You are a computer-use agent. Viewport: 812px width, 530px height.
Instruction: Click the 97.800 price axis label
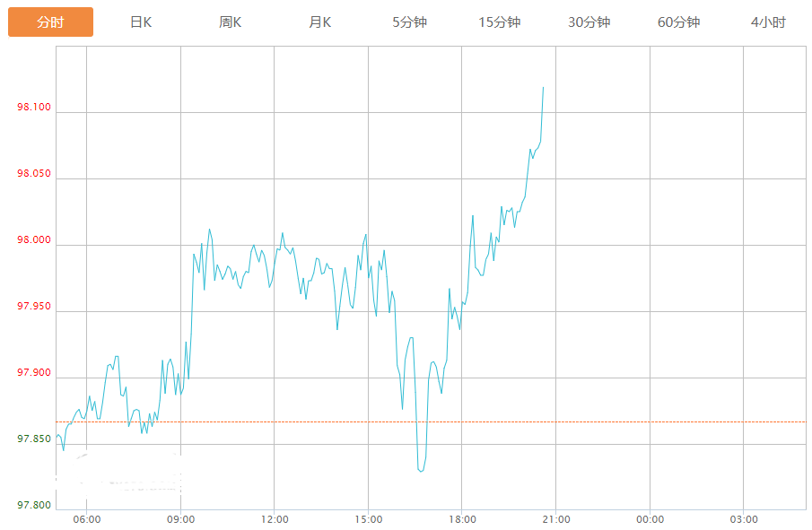click(34, 506)
